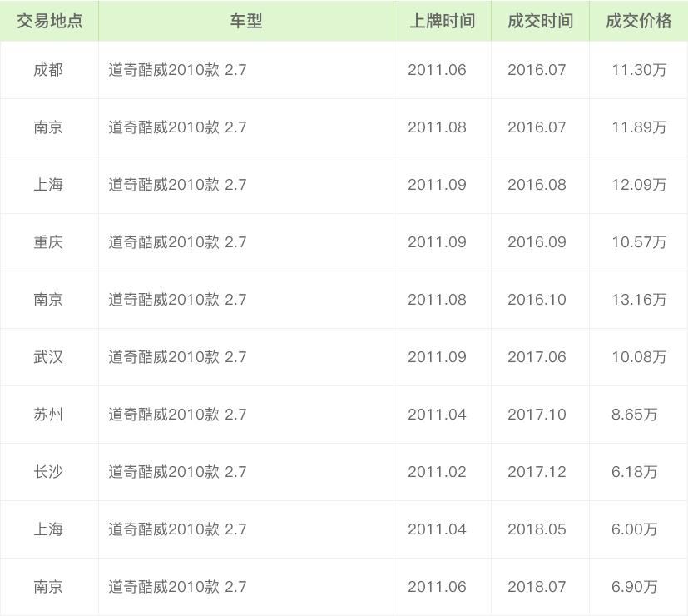Select 道奇酷威2010款 in the 武汉 row
Viewport: 688px width, 616px height.
coord(164,357)
